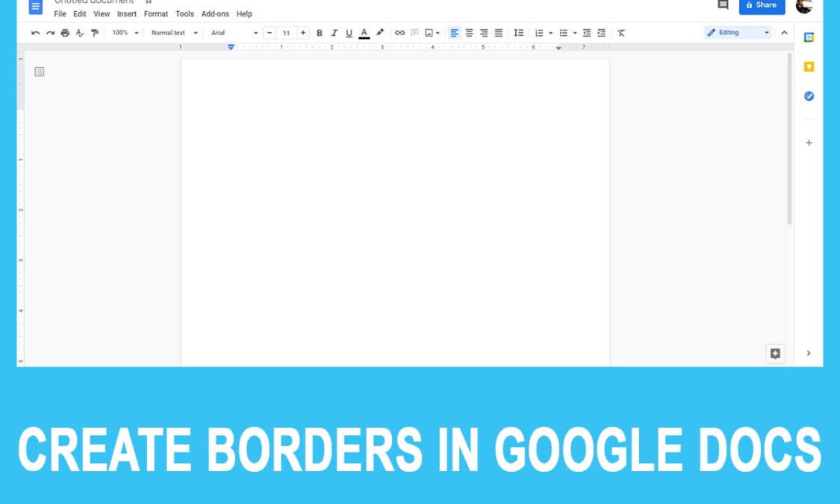Click the undo arrow

tap(34, 32)
